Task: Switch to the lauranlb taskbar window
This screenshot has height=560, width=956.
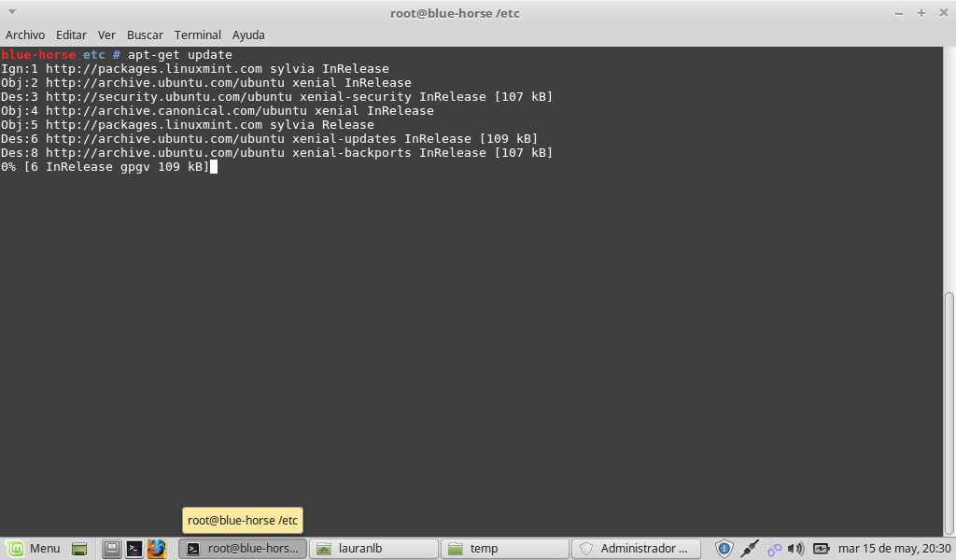Action: pyautogui.click(x=373, y=549)
